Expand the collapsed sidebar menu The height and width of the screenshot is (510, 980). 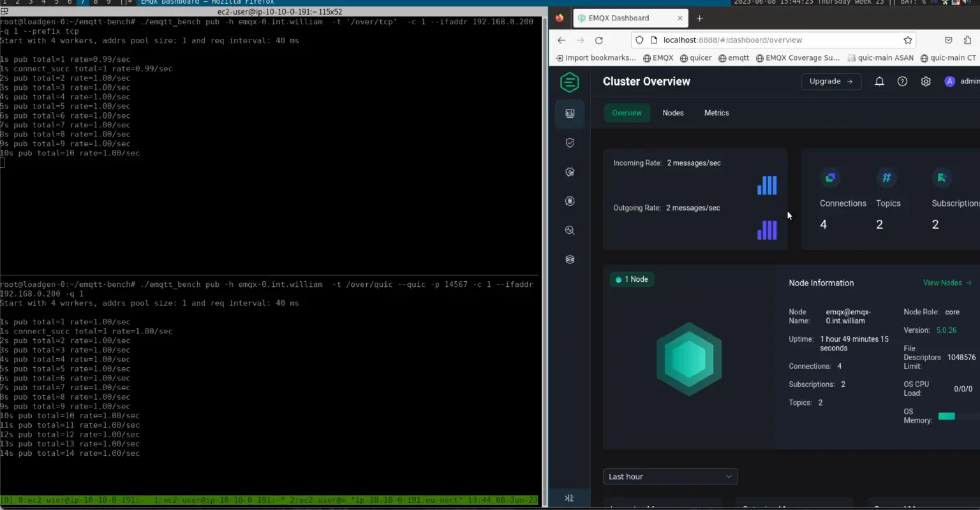[x=569, y=498]
